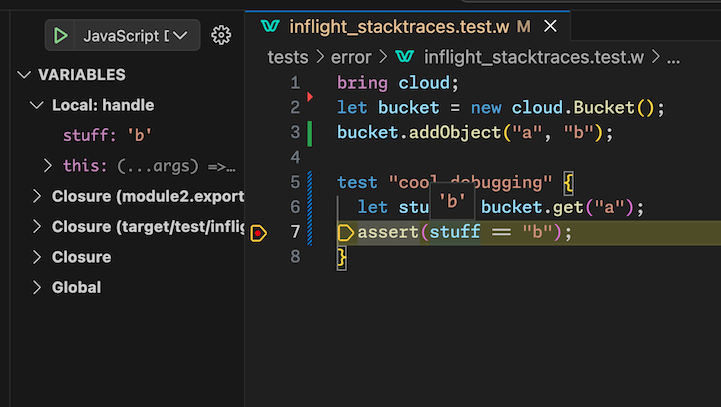Open the JavaScript debug configuration dropdown
The image size is (721, 407).
180,36
